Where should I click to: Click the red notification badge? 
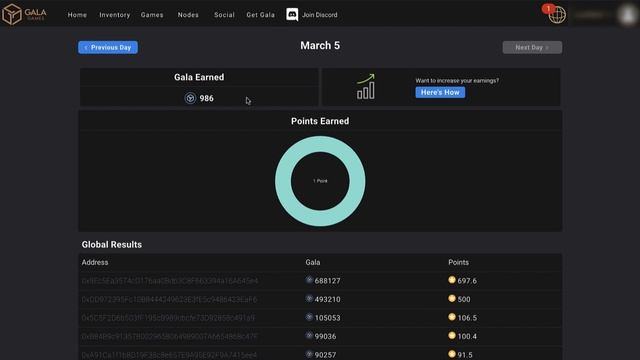tap(548, 9)
